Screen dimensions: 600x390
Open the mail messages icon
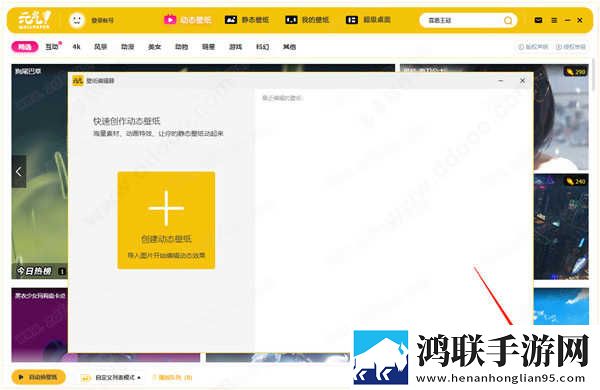click(x=538, y=20)
